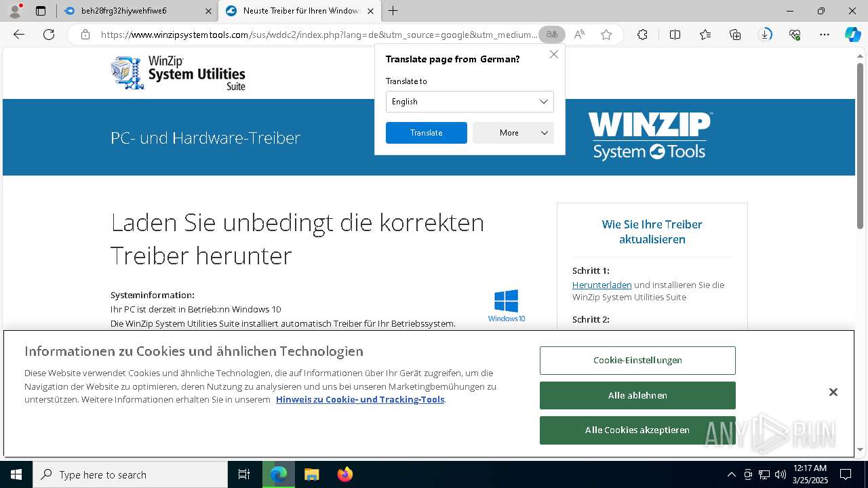This screenshot has width=868, height=488.
Task: Open a new tab with the plus icon
Action: 393,11
